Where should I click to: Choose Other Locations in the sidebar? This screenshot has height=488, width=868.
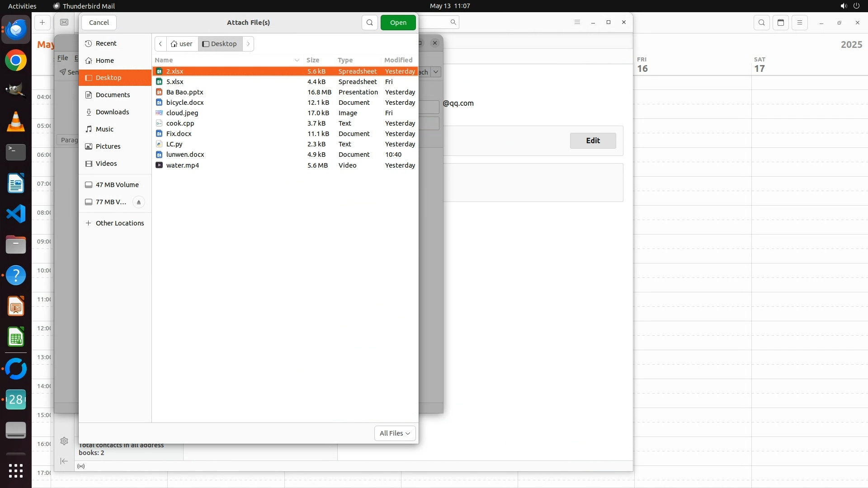[119, 223]
